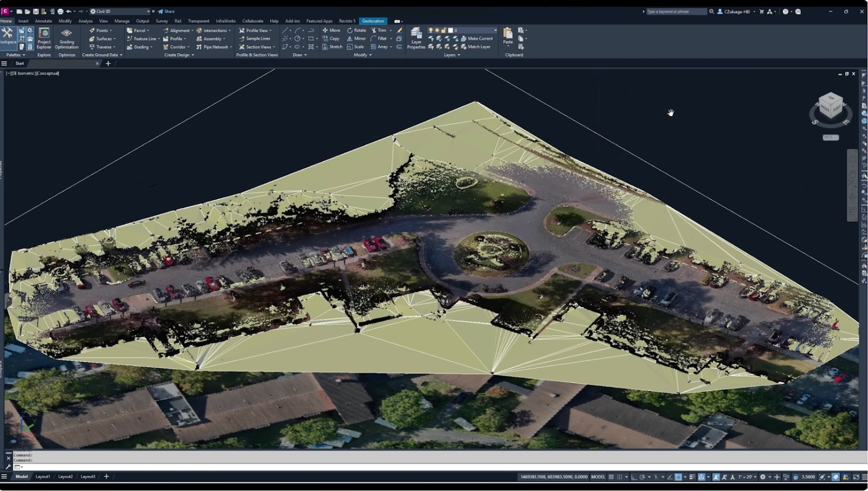Screen dimensions: 868x491
Task: Switch to the Geolocation ribbon tab
Action: (x=373, y=21)
